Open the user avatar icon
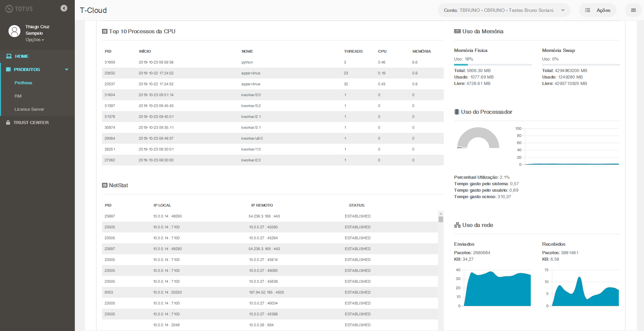The width and height of the screenshot is (644, 331). tap(14, 31)
